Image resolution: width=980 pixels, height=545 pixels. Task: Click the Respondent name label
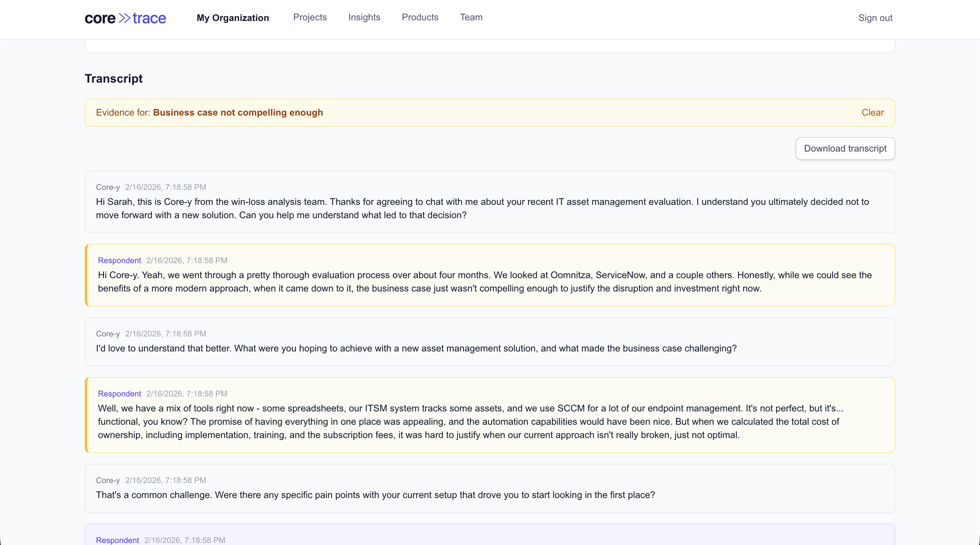pos(119,260)
